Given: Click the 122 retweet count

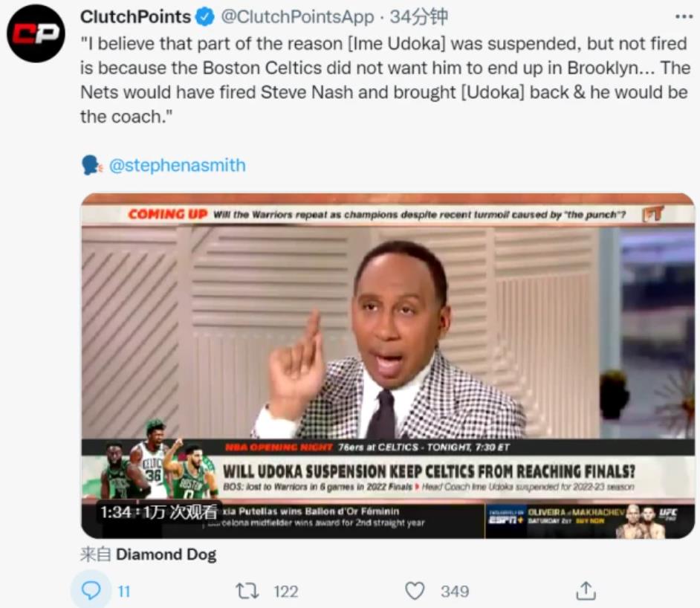Looking at the screenshot, I should (x=285, y=592).
